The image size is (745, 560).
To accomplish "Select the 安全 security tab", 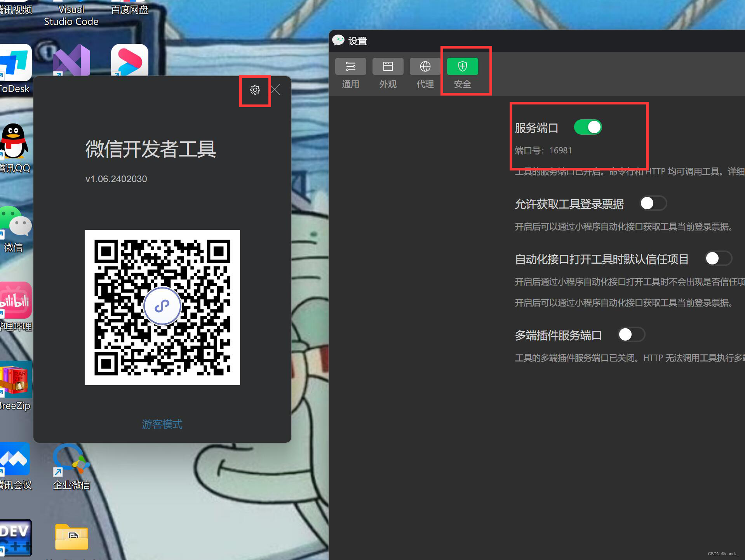I will click(462, 74).
